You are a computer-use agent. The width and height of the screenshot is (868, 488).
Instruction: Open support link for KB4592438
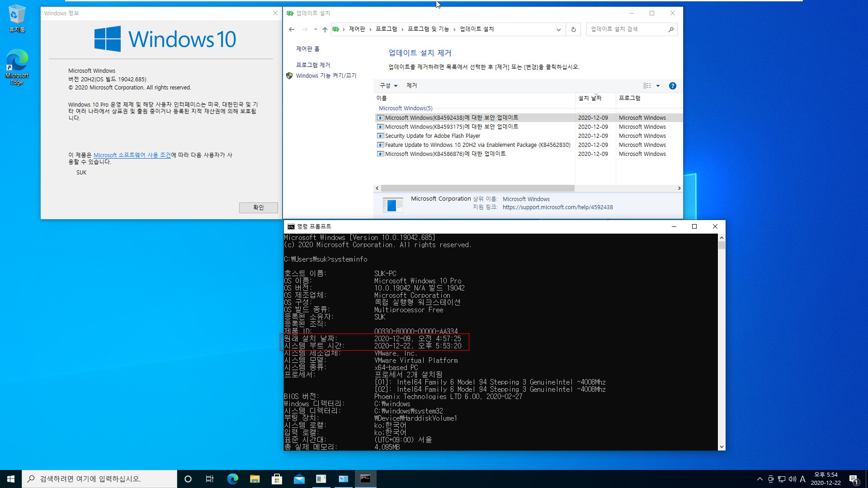point(557,207)
